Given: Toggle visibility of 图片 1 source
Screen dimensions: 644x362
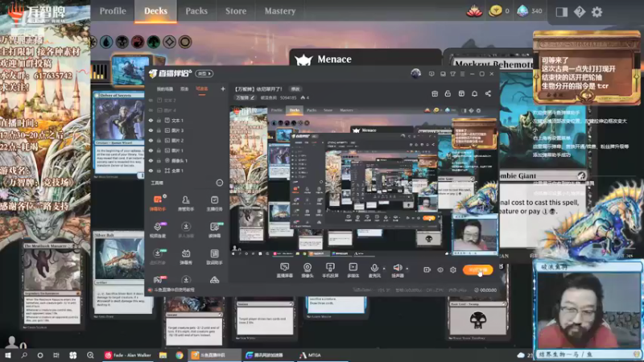Looking at the screenshot, I should [x=151, y=150].
